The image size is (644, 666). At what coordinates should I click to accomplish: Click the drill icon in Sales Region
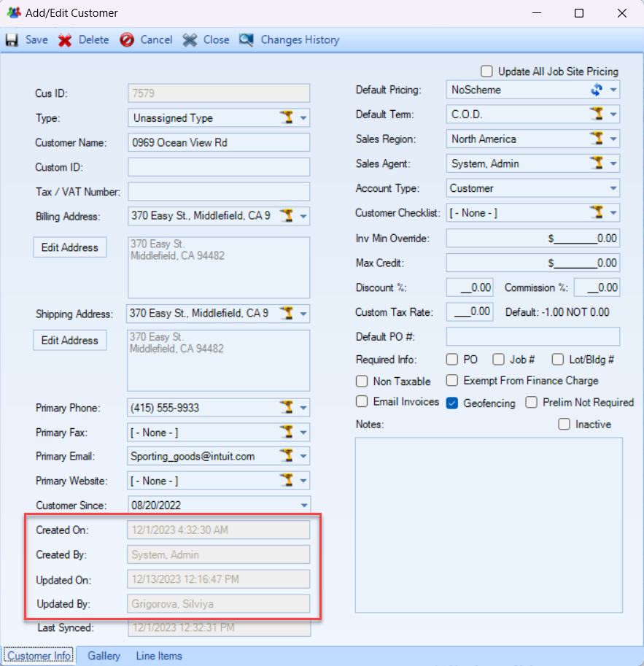coord(597,138)
